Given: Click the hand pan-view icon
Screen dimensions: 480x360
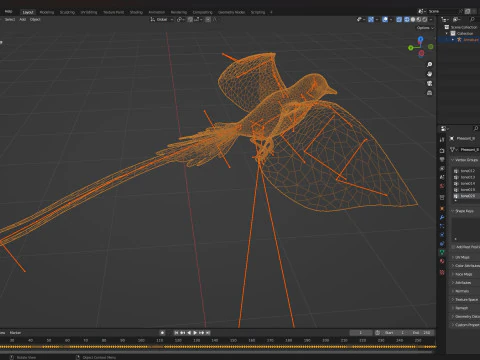Looking at the screenshot, I should [x=430, y=74].
